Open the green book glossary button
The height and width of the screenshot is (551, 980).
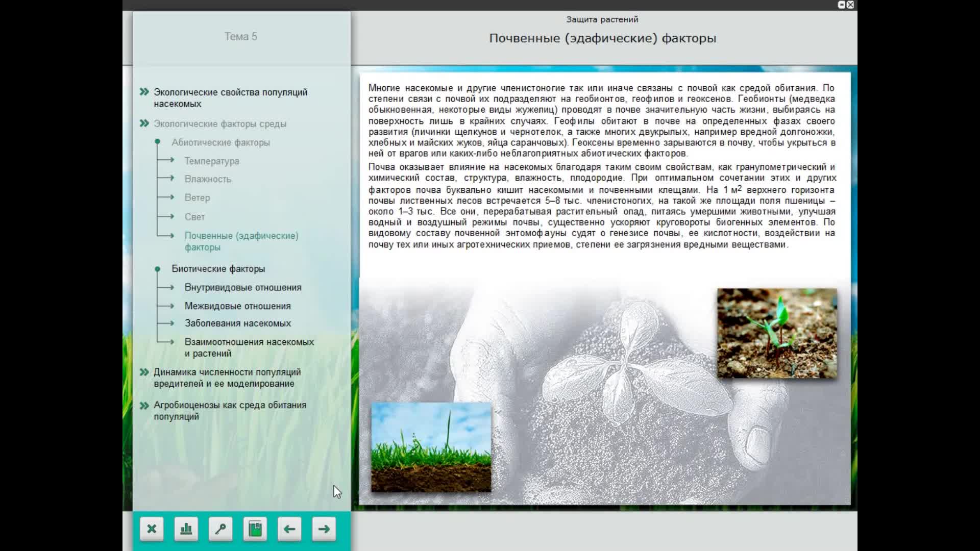point(255,529)
